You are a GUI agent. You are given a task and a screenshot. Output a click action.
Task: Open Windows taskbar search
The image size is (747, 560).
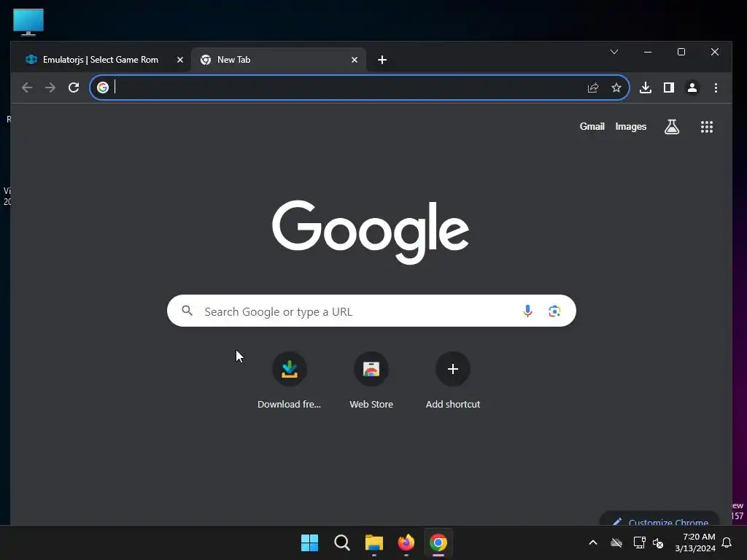point(342,542)
